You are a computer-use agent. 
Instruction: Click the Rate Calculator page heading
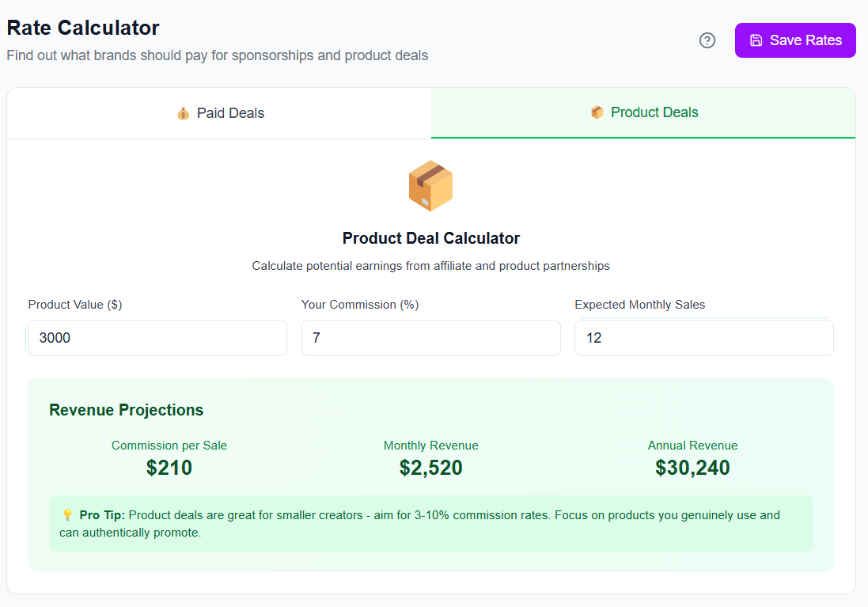click(x=83, y=28)
